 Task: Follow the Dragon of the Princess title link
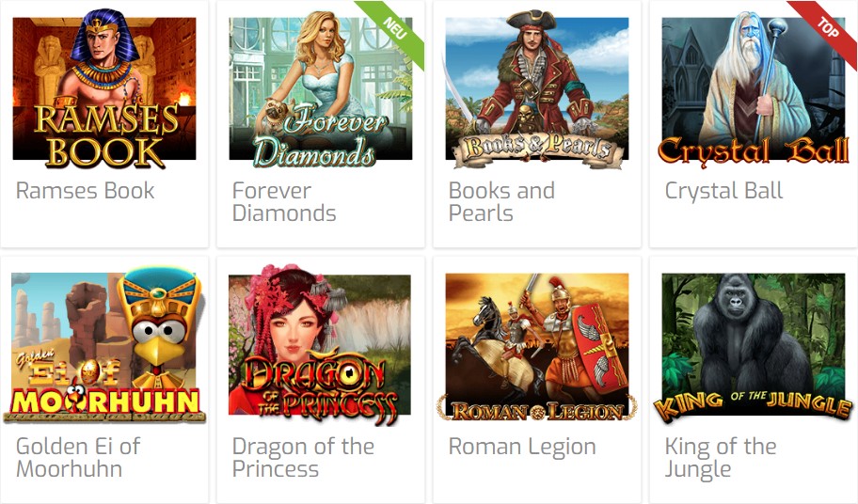coord(303,458)
